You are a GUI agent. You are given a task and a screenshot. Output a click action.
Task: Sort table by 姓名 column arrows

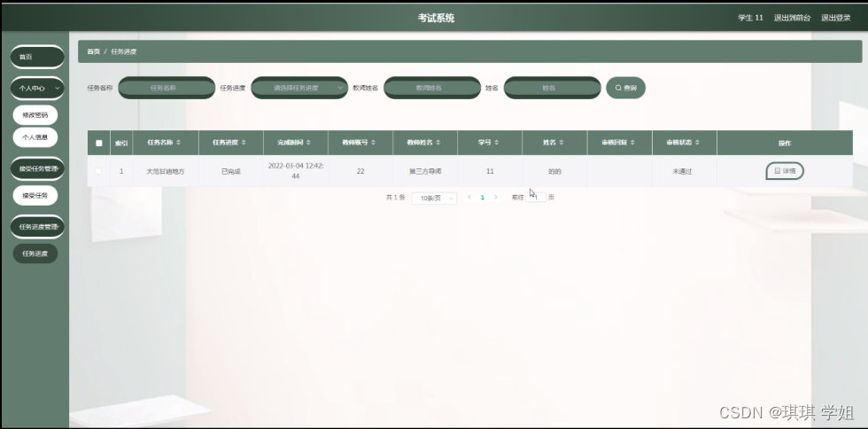click(562, 143)
